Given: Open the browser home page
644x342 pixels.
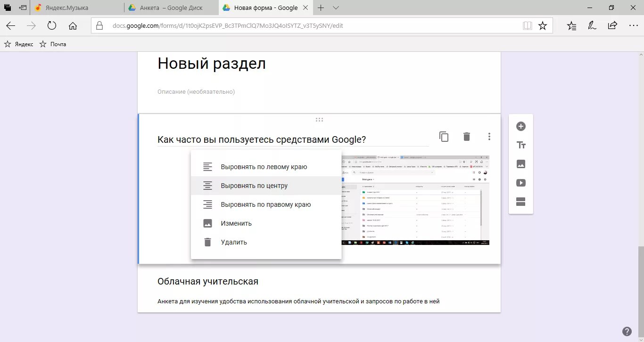Looking at the screenshot, I should tap(73, 26).
